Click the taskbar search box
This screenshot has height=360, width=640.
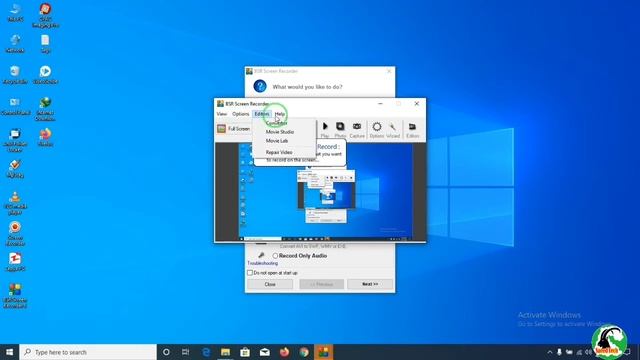click(88, 352)
